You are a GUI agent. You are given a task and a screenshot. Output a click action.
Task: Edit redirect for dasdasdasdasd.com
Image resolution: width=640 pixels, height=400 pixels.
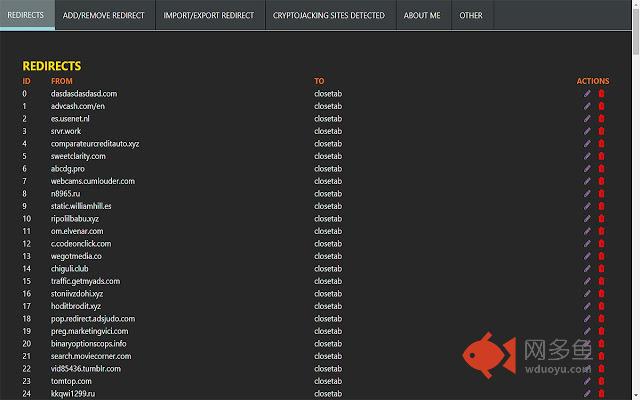pos(587,93)
